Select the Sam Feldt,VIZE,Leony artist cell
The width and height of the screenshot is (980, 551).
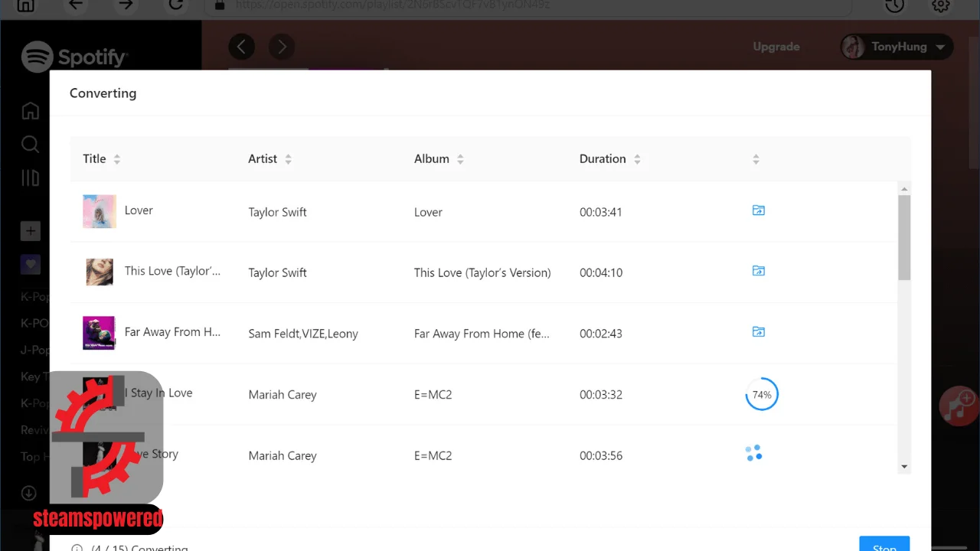pos(303,334)
